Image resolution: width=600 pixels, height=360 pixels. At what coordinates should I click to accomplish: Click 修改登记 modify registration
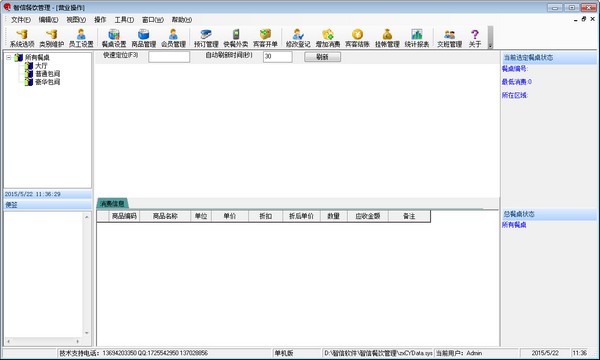point(298,38)
